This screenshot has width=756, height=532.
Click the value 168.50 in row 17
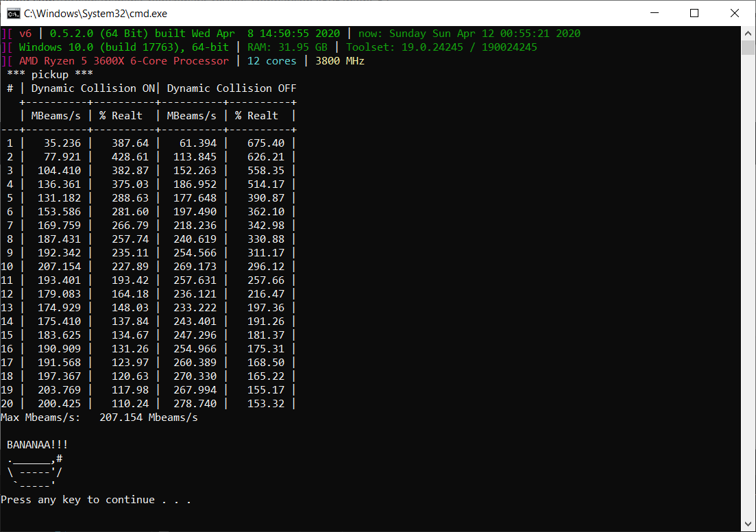click(266, 362)
